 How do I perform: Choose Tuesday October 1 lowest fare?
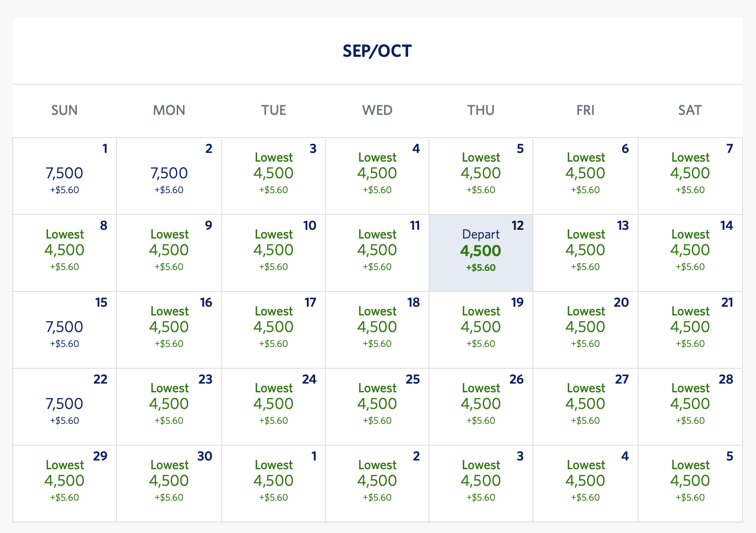274,484
